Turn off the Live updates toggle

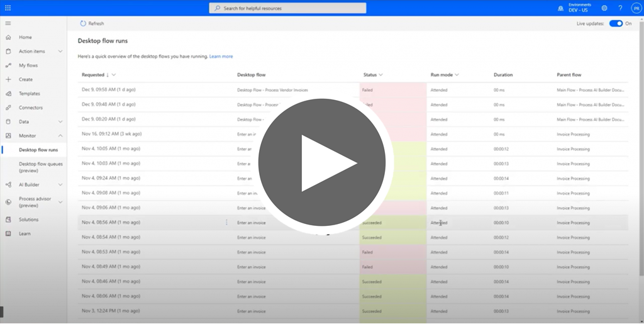pos(616,23)
